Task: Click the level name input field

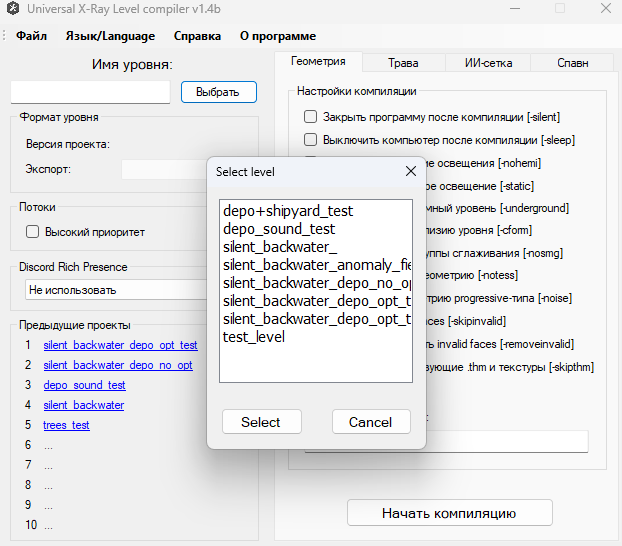Action: [x=90, y=92]
